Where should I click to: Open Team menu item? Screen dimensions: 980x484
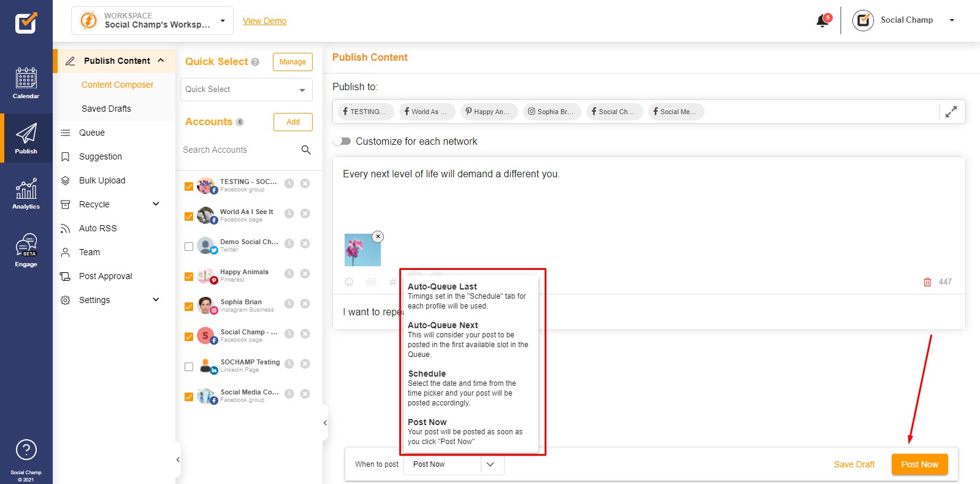click(90, 252)
